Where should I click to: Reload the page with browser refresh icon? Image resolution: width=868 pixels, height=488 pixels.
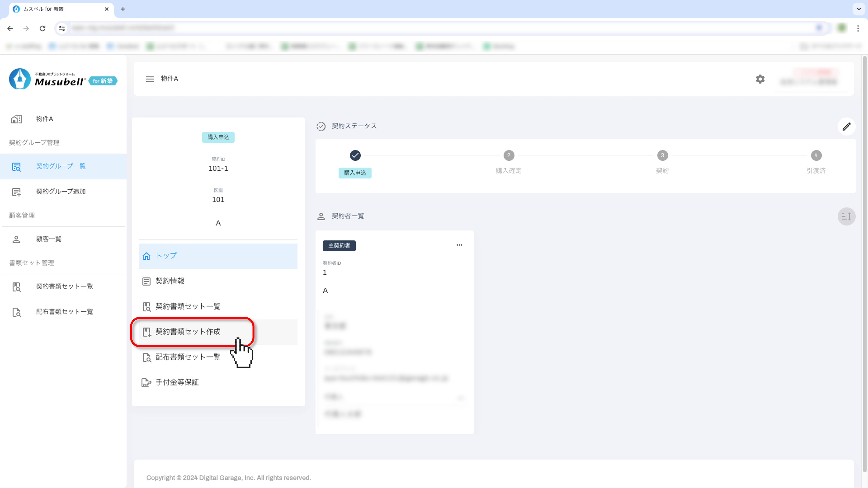[42, 29]
